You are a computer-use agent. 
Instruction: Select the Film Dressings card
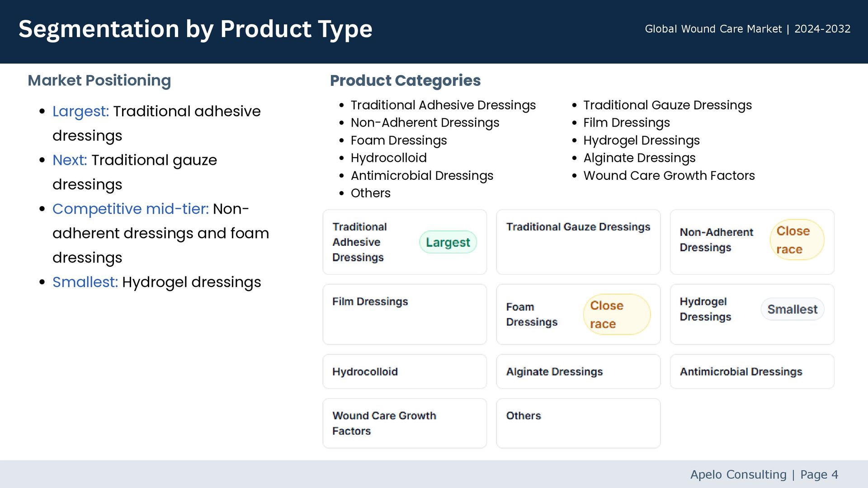pyautogui.click(x=404, y=314)
